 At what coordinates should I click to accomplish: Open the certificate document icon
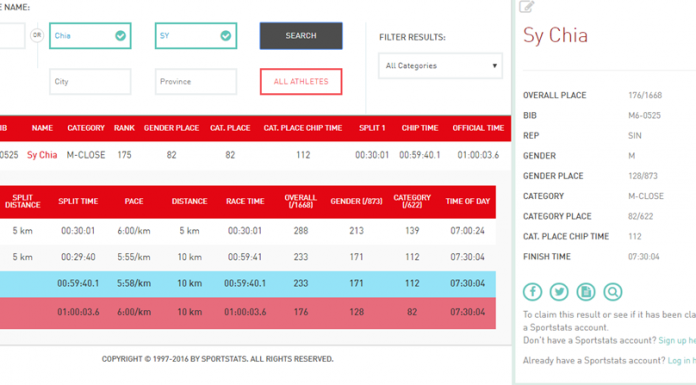586,292
